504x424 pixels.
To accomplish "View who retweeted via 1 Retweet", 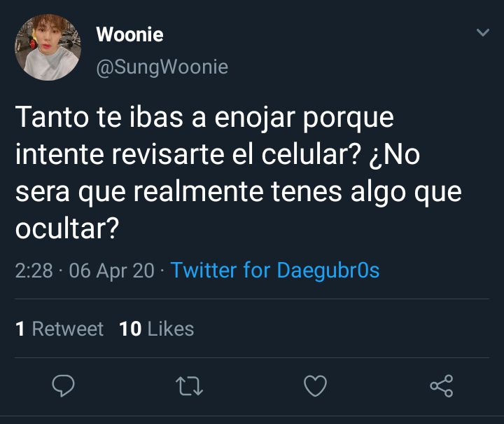I will (59, 329).
